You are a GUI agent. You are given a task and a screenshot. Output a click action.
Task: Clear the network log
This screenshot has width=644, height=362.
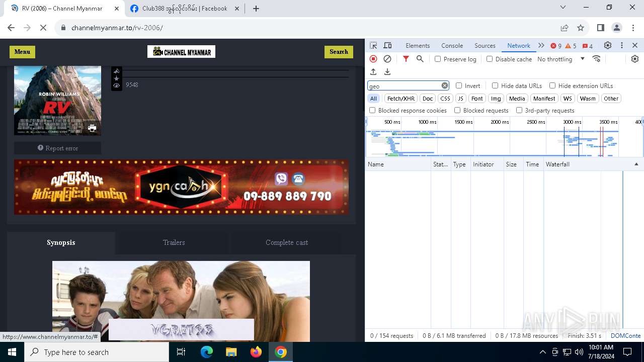coord(387,59)
